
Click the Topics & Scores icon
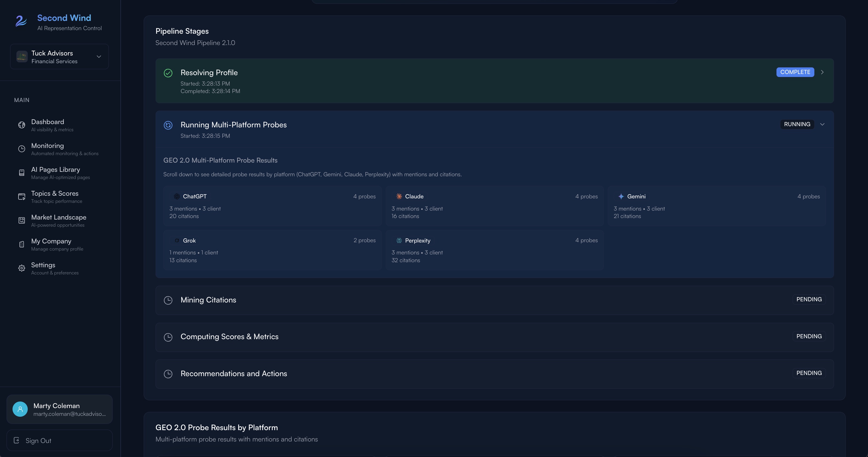coord(21,196)
